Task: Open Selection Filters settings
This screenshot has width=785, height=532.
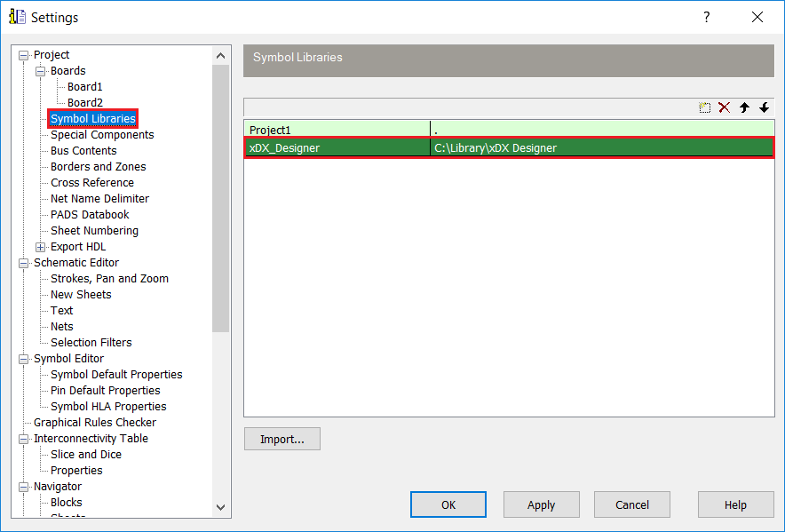Action: (91, 343)
